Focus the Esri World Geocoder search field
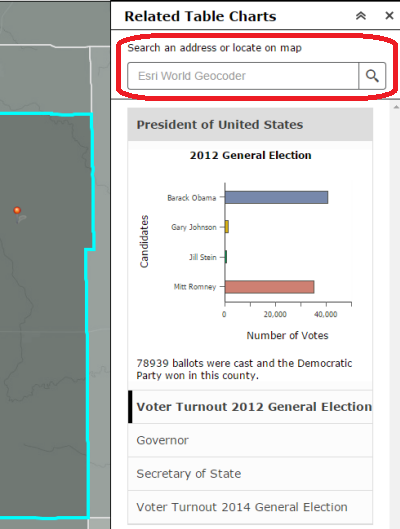400x529 pixels. pyautogui.click(x=243, y=76)
